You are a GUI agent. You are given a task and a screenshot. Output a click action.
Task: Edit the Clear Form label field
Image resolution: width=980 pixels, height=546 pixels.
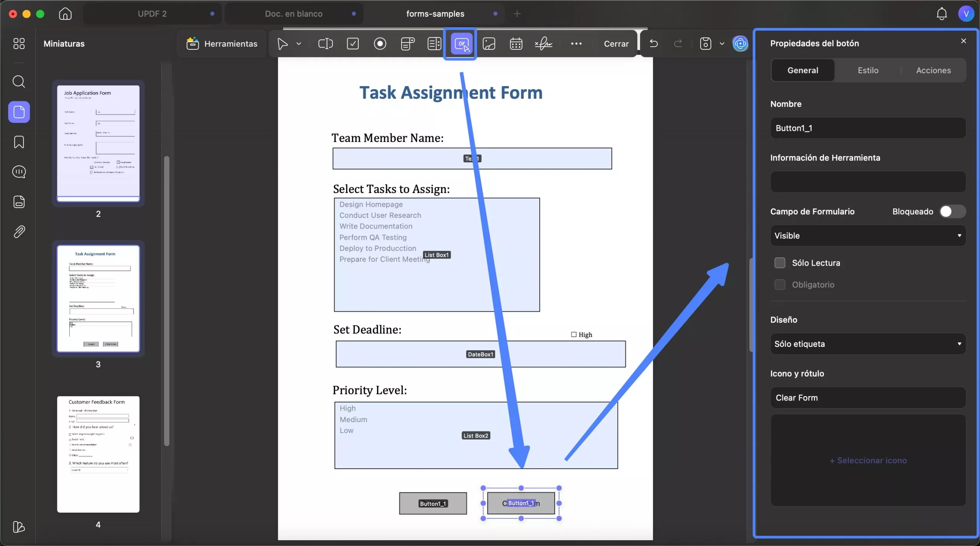[868, 397]
